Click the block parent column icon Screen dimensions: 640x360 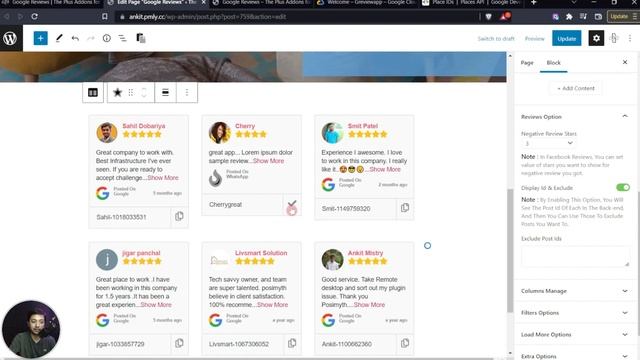pos(93,93)
